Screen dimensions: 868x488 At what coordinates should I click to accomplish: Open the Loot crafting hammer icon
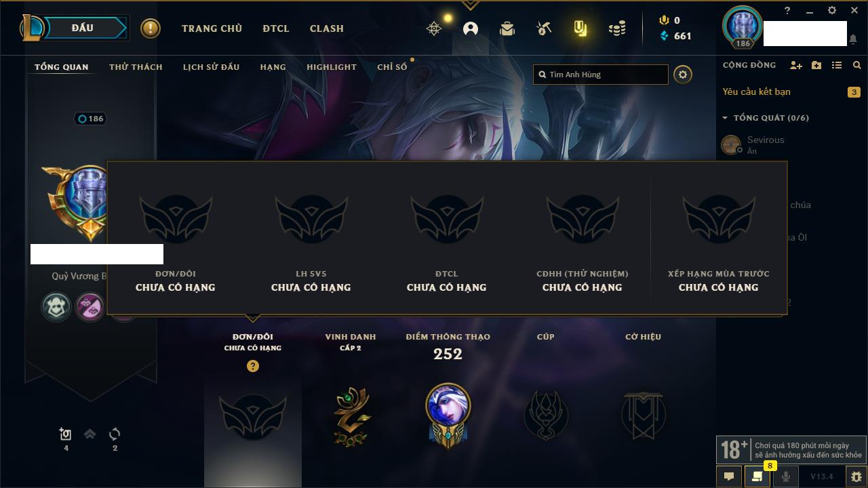[543, 28]
